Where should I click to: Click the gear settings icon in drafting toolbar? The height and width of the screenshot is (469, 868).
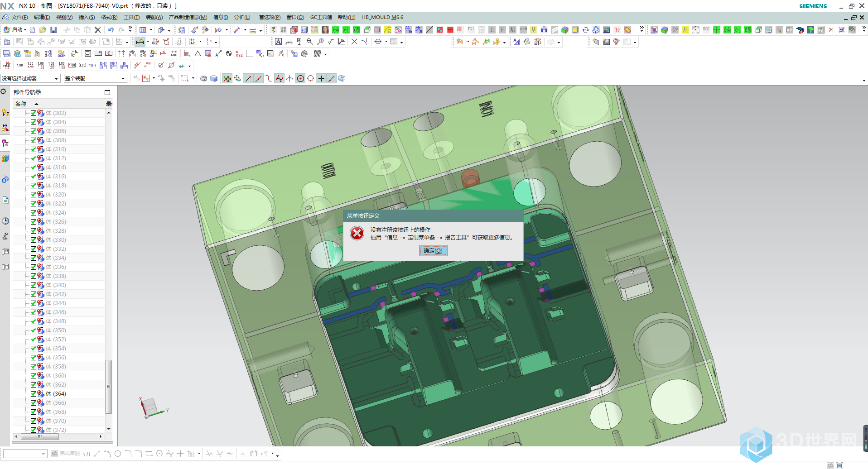[x=304, y=54]
